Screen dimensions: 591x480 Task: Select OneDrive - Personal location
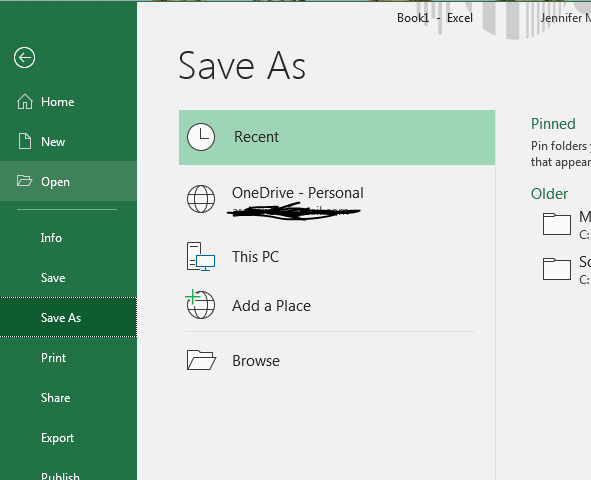click(x=337, y=199)
